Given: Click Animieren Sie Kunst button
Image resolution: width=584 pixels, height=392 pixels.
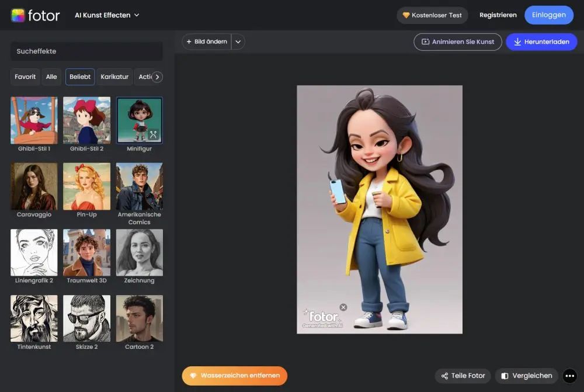Looking at the screenshot, I should click(458, 41).
